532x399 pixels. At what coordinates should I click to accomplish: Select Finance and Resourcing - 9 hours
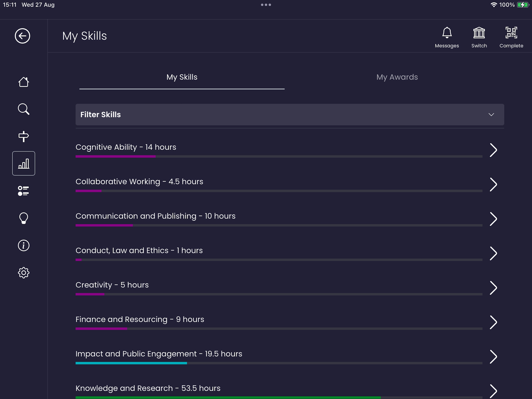(x=140, y=319)
